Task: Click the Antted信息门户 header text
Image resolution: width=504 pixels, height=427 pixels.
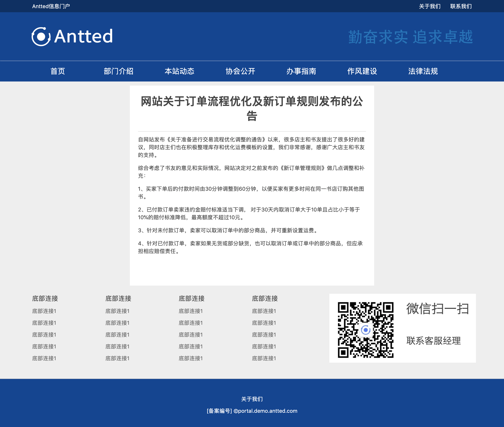Action: [x=51, y=6]
